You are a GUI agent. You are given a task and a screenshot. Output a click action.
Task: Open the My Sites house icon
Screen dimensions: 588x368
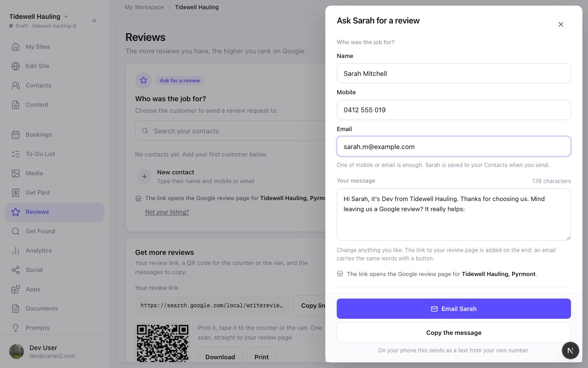click(16, 46)
